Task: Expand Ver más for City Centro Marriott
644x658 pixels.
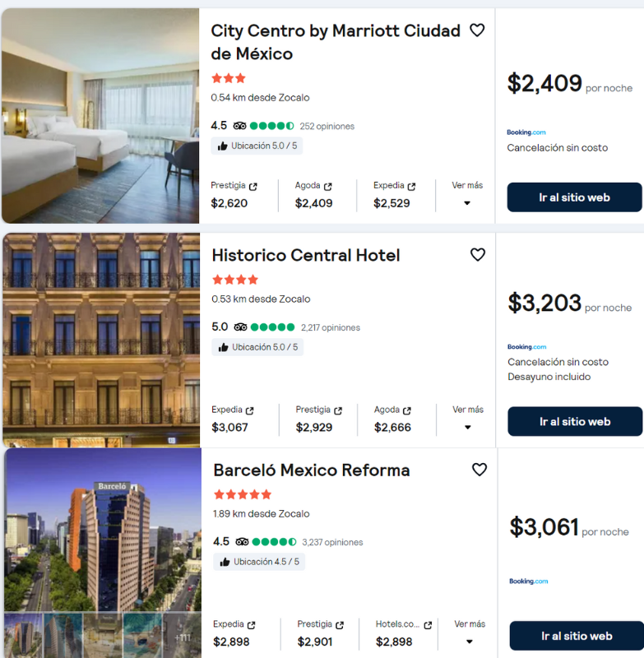Action: pyautogui.click(x=467, y=194)
